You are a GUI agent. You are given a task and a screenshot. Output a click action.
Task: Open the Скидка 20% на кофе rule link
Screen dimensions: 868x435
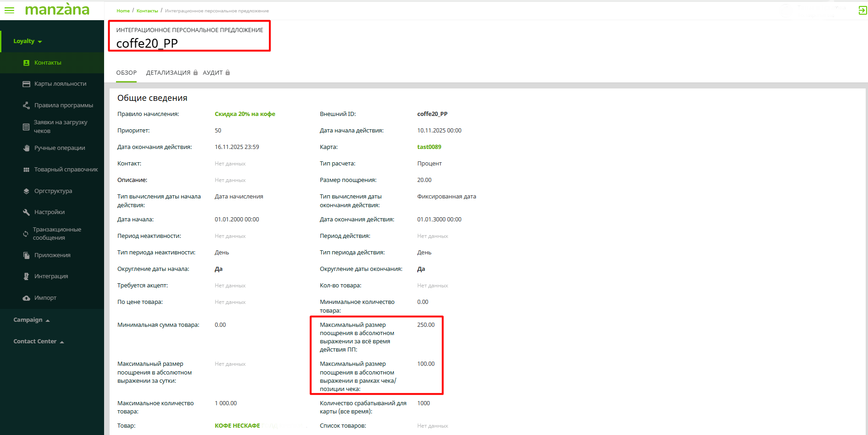(x=245, y=114)
